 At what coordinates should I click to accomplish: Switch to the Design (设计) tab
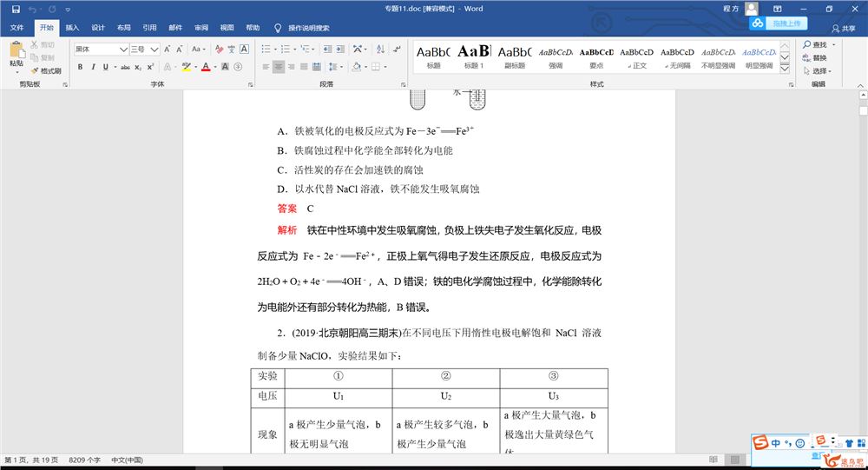[x=98, y=27]
